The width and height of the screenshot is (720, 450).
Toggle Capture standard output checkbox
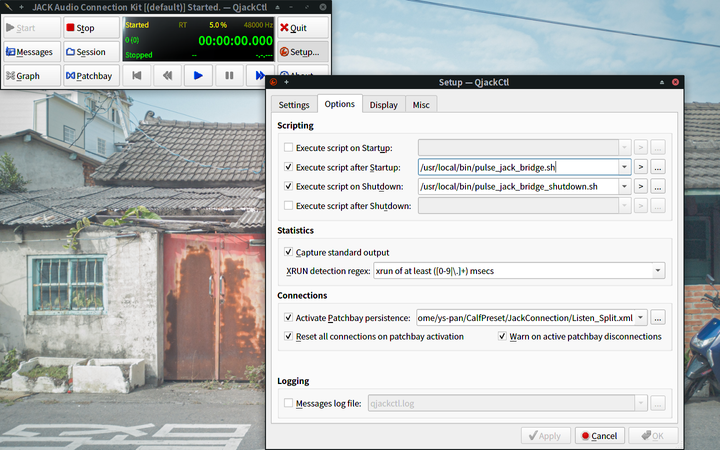tap(288, 252)
